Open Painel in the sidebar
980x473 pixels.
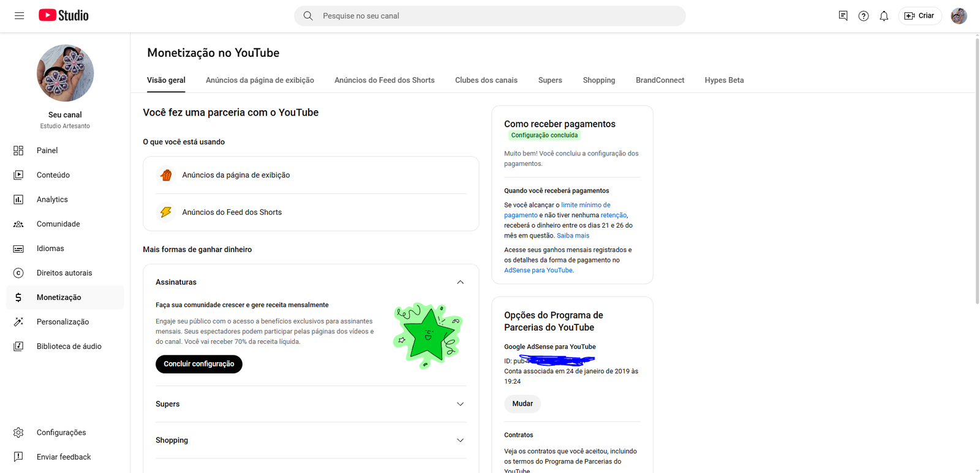click(x=65, y=151)
